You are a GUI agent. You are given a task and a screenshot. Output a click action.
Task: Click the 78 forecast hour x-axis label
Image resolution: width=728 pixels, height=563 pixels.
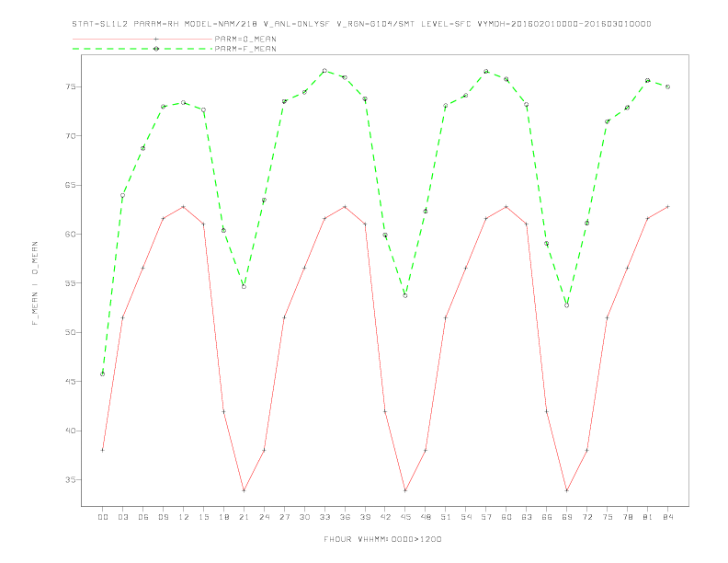pyautogui.click(x=628, y=517)
